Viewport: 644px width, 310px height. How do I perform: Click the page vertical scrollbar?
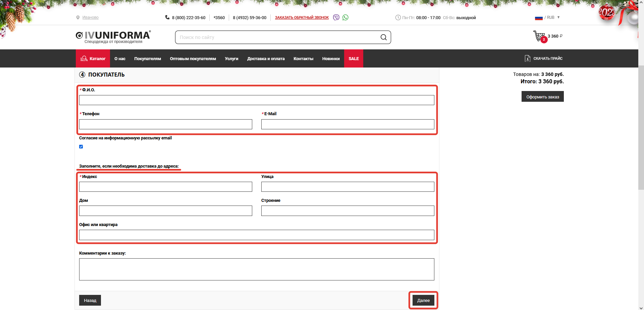[x=641, y=128]
